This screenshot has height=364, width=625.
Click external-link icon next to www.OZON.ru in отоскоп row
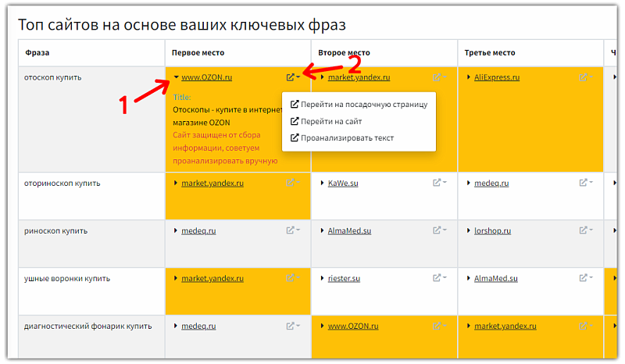click(x=291, y=77)
